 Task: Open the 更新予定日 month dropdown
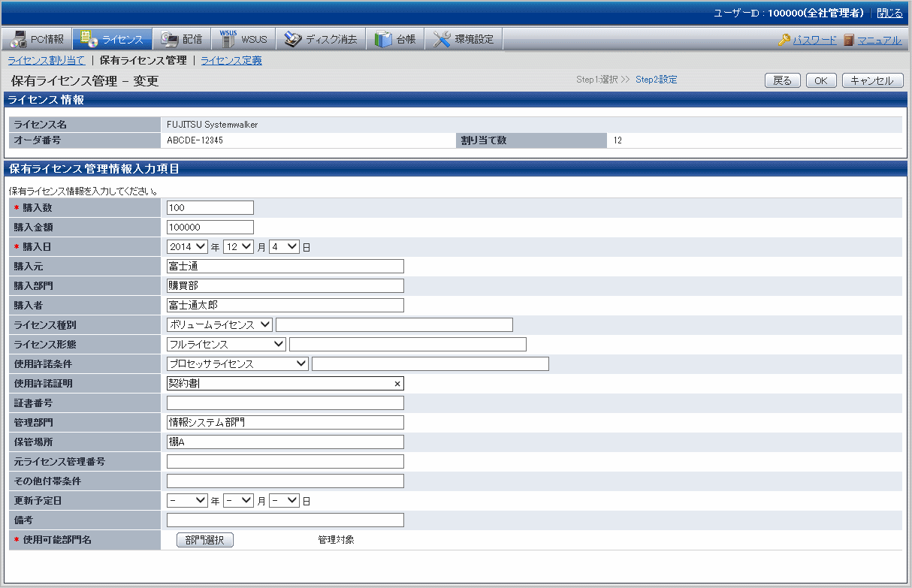click(x=238, y=500)
